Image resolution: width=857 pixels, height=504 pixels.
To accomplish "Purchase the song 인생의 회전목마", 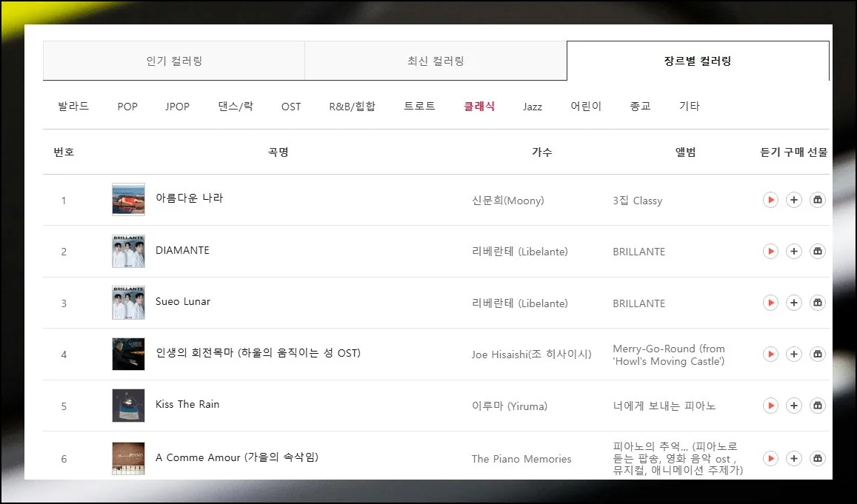I will [794, 355].
